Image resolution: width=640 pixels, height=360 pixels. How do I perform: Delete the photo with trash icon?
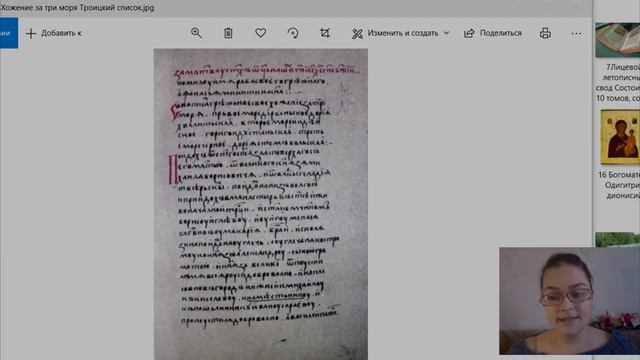click(x=228, y=33)
